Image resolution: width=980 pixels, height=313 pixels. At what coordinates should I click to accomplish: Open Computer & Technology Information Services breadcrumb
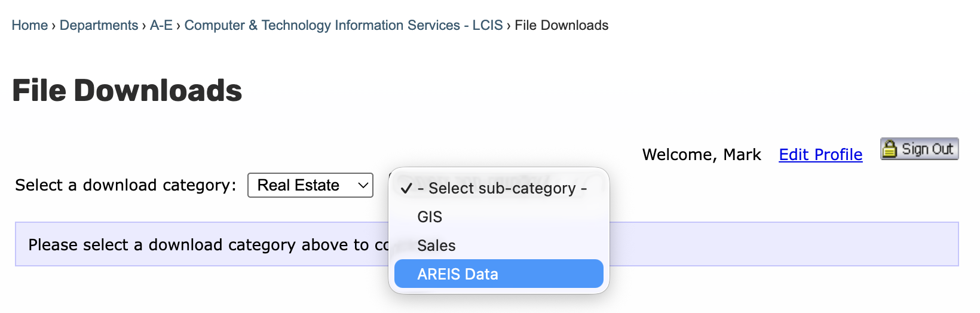(343, 26)
